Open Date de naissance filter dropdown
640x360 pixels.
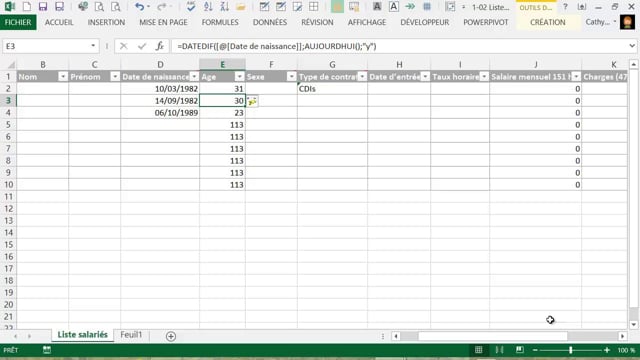coord(194,77)
